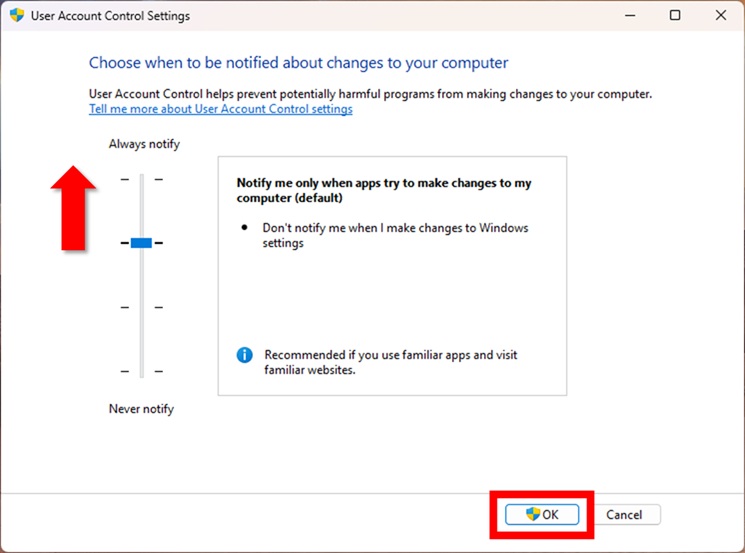Click the bold Notify me only when apps description
Image resolution: width=745 pixels, height=553 pixels.
[383, 190]
